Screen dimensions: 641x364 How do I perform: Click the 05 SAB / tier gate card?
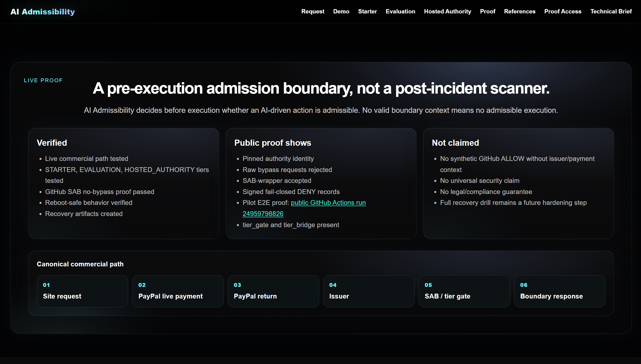(x=464, y=291)
